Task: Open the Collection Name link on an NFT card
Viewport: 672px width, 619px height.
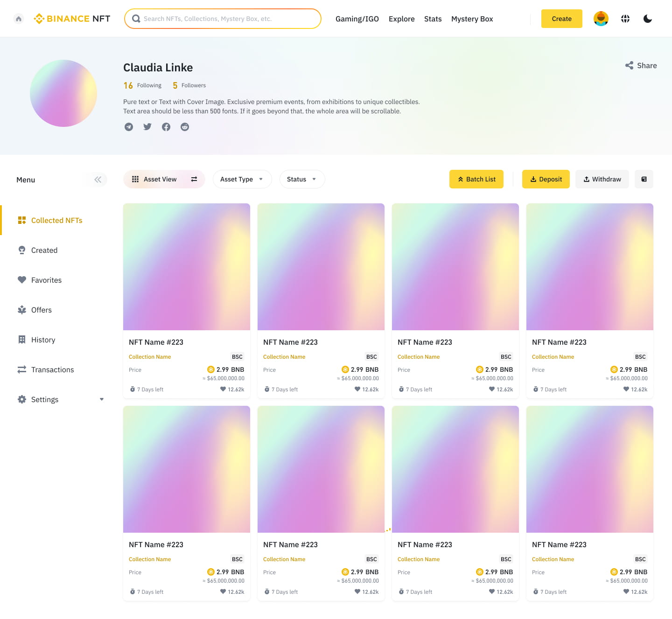Action: tap(149, 356)
